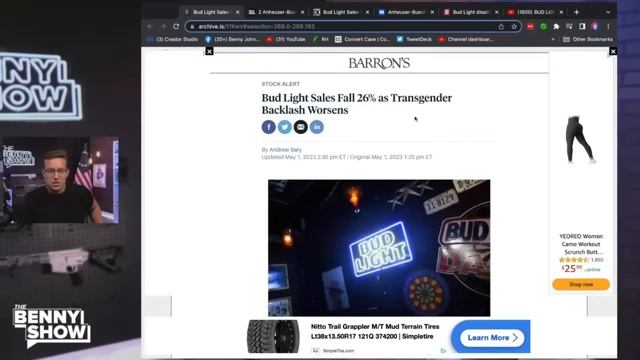Click the browser back arrow
Screen dimensions: 640x360
[150, 26]
